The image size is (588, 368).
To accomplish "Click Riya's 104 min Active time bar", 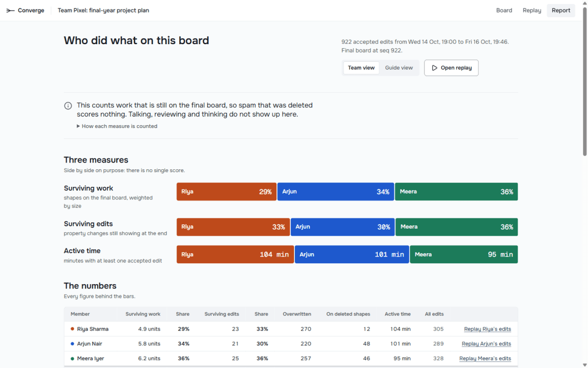I will [235, 255].
